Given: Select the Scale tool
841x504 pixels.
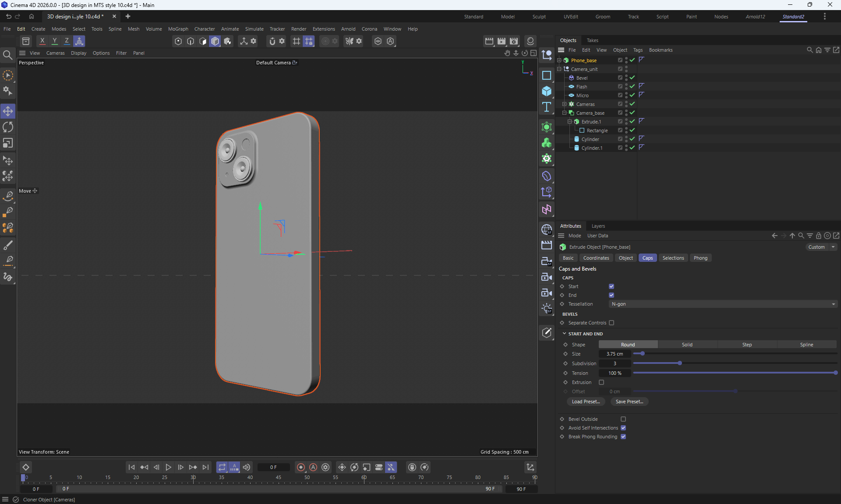Looking at the screenshot, I should [x=8, y=143].
